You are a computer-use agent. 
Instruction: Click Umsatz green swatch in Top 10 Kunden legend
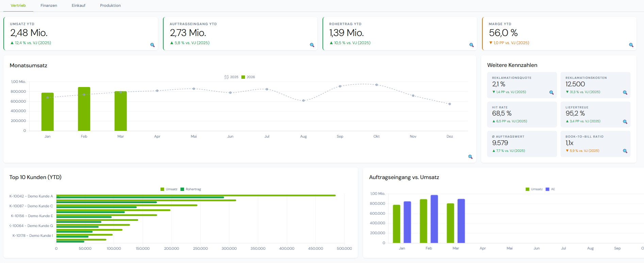click(x=162, y=189)
